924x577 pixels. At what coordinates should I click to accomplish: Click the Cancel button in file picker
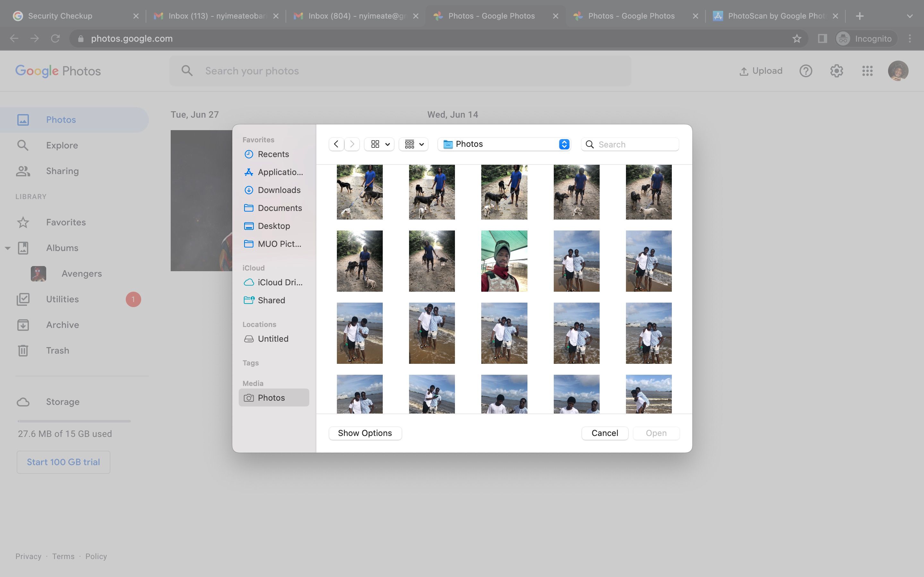pos(605,433)
